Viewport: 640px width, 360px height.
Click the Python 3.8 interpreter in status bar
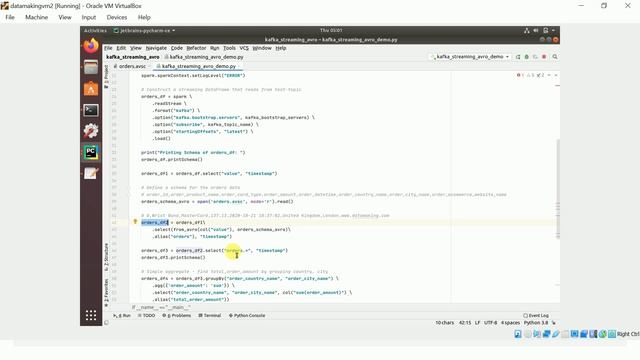click(x=536, y=322)
